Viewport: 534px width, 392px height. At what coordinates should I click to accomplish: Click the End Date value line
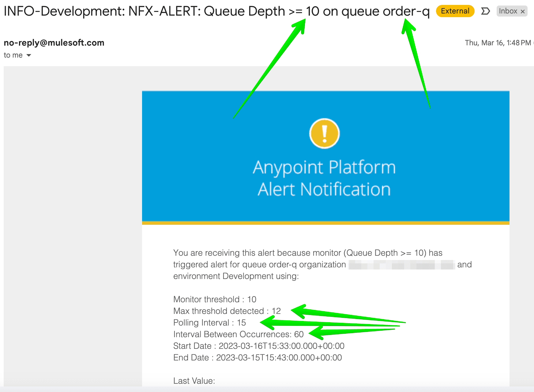tap(258, 357)
